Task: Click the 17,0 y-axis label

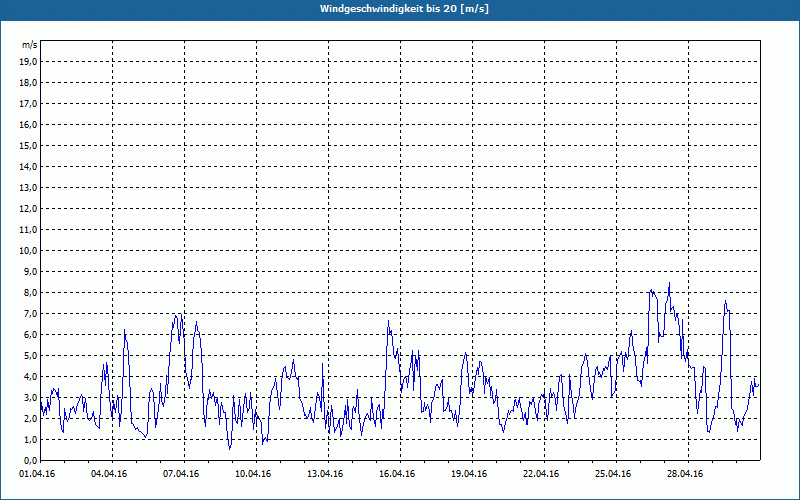Action: pyautogui.click(x=28, y=104)
